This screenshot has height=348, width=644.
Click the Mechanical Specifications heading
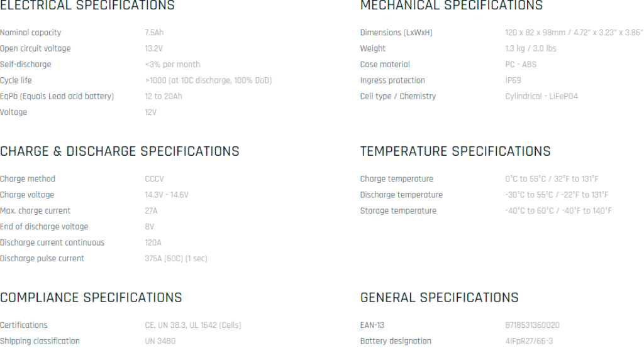(451, 6)
